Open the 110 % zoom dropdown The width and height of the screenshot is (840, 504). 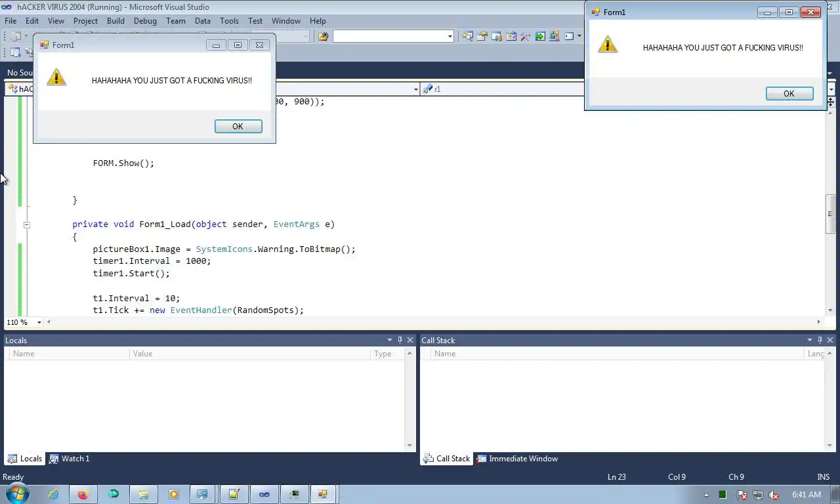point(39,322)
